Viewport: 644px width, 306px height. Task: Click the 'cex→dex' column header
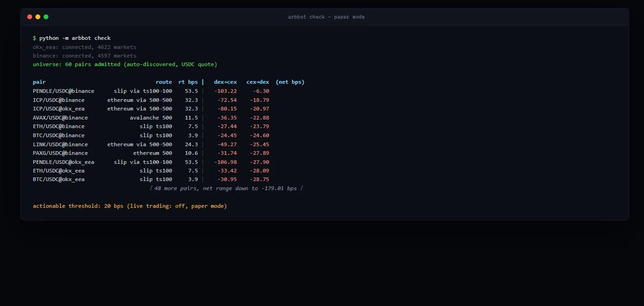(x=258, y=82)
